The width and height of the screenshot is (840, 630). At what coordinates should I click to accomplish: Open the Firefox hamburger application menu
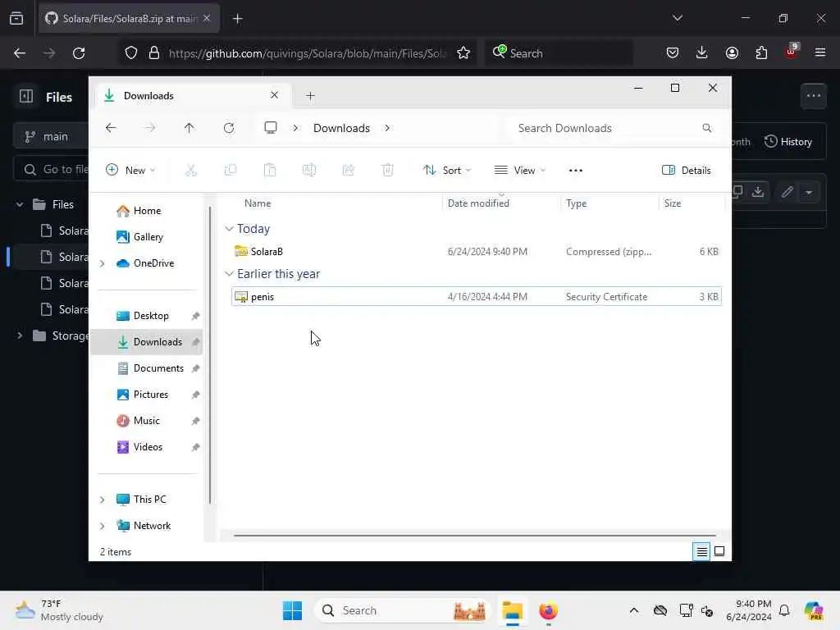pyautogui.click(x=820, y=52)
